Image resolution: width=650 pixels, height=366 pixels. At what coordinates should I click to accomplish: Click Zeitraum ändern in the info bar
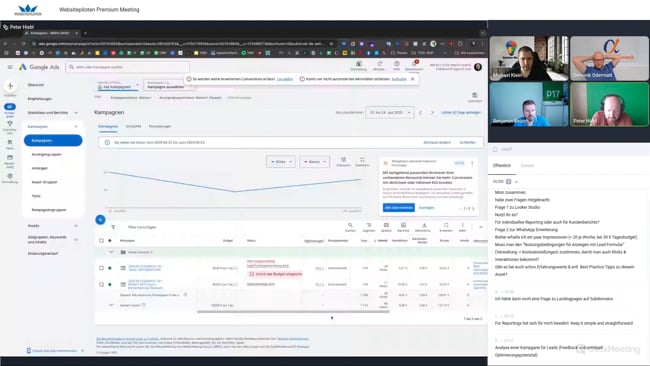pos(437,142)
